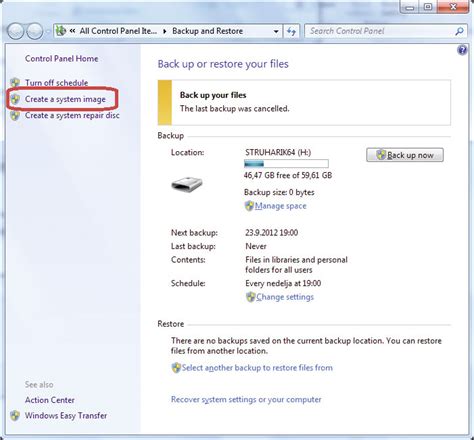Viewport: 474px width, 440px height.
Task: Open Create a system image link
Action: click(x=65, y=99)
